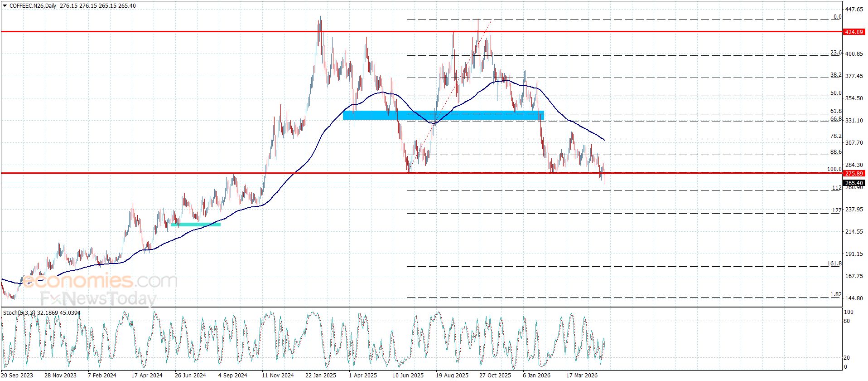Screen dimensions: 868x381
Task: Click the 50.0 Fibonacci level label
Action: 836,93
